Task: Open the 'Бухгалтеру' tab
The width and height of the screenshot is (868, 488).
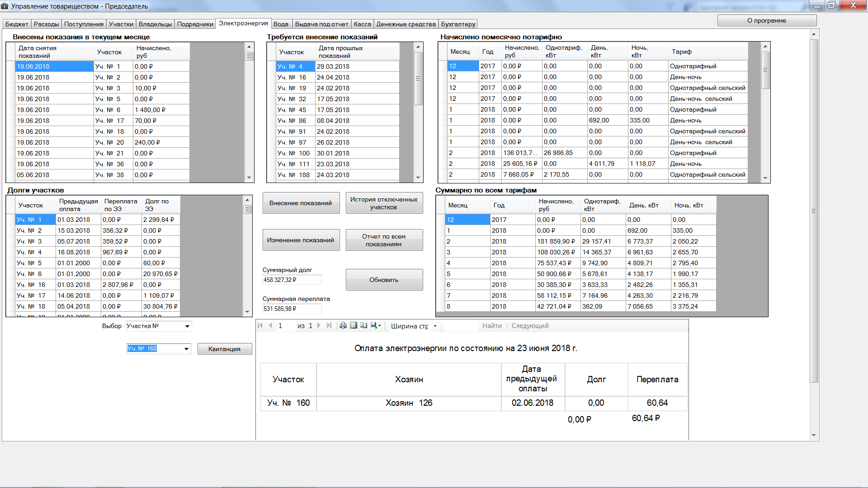Action: 458,24
